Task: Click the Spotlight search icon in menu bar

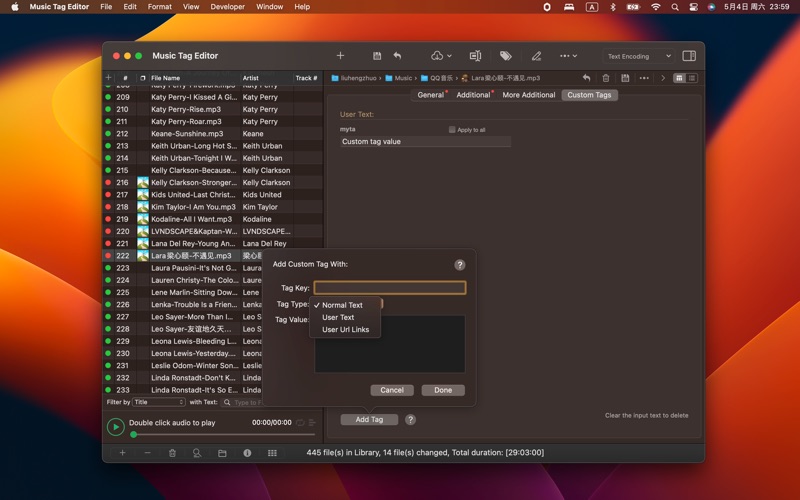Action: 675,7
